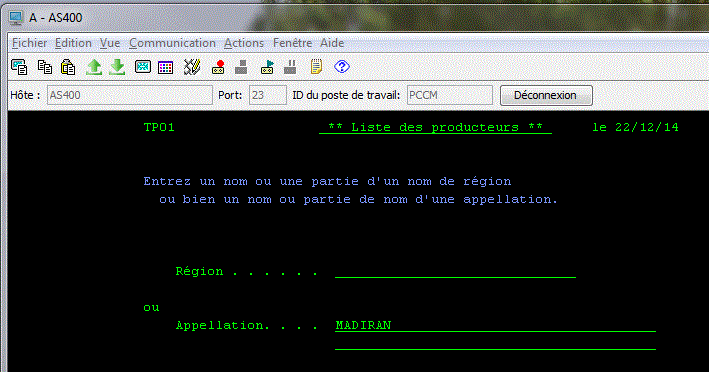Click the keyboard remap pencil icon

point(192,67)
